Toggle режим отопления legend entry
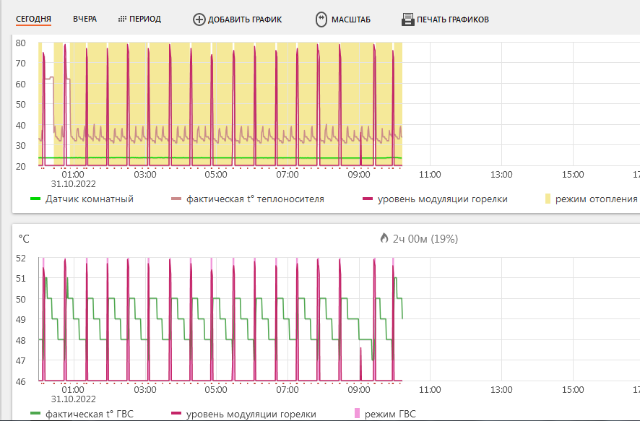The width and height of the screenshot is (640, 421). [x=595, y=199]
